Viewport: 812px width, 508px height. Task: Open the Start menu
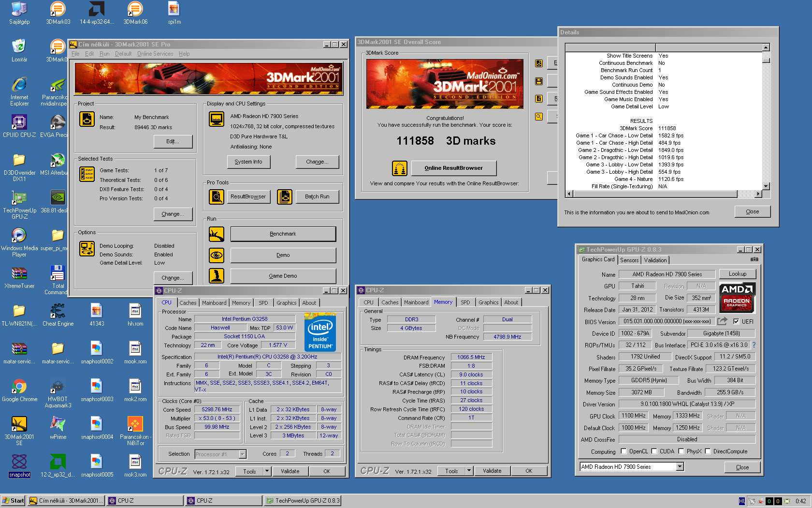point(13,501)
